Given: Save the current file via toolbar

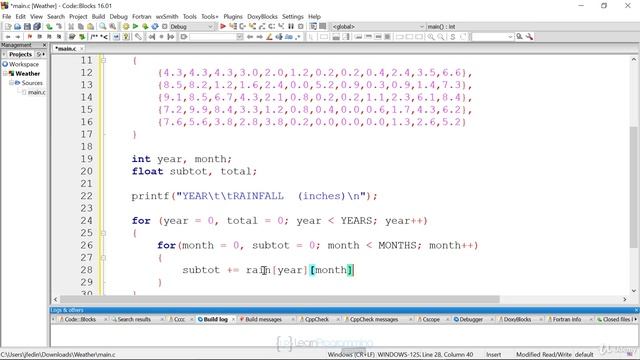Looking at the screenshot, I should coord(27,27).
